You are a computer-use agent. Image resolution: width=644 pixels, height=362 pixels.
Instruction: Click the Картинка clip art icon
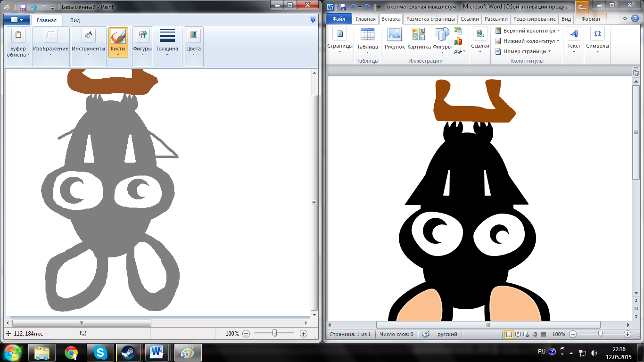[x=419, y=39]
